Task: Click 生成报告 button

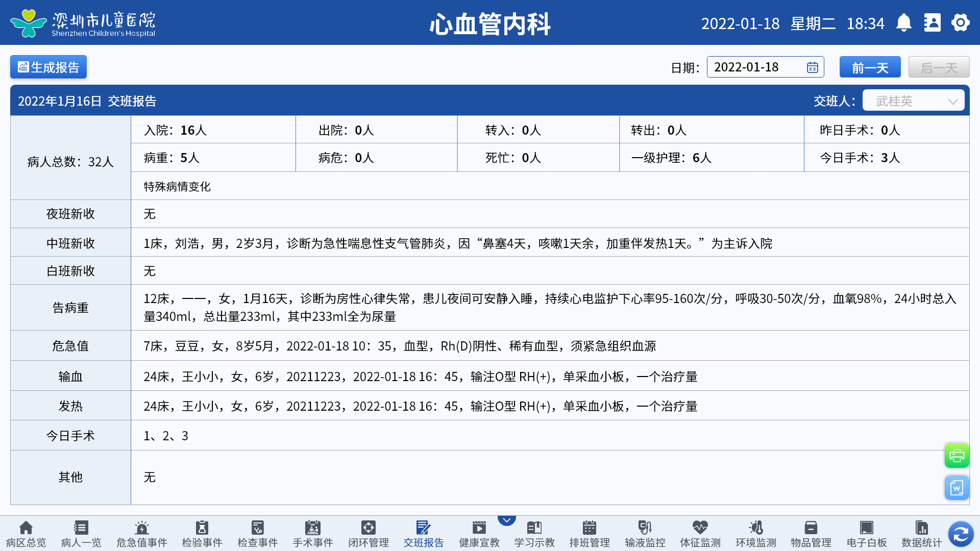Action: [x=48, y=67]
